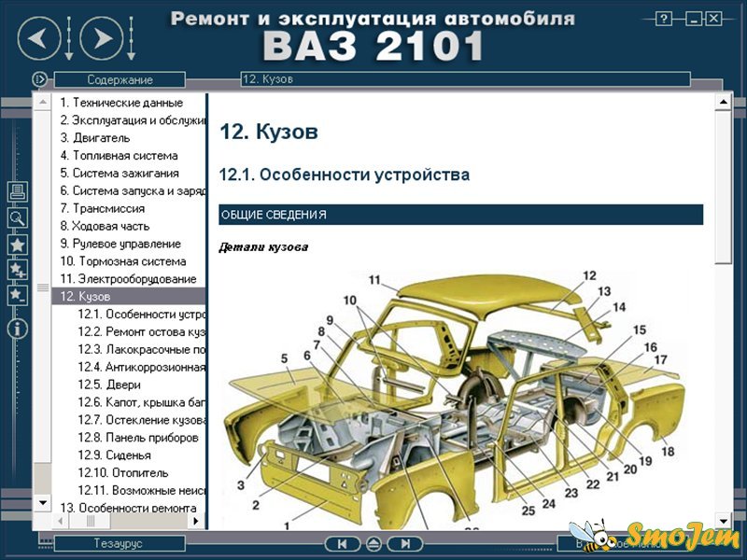This screenshot has width=747, height=560.
Task: Toggle the contents panel round arrow icon
Action: coord(39,79)
